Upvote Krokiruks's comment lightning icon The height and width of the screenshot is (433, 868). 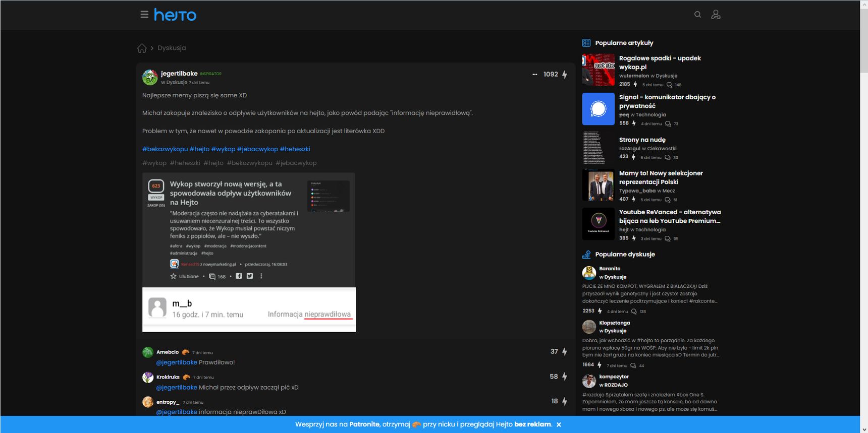point(565,377)
